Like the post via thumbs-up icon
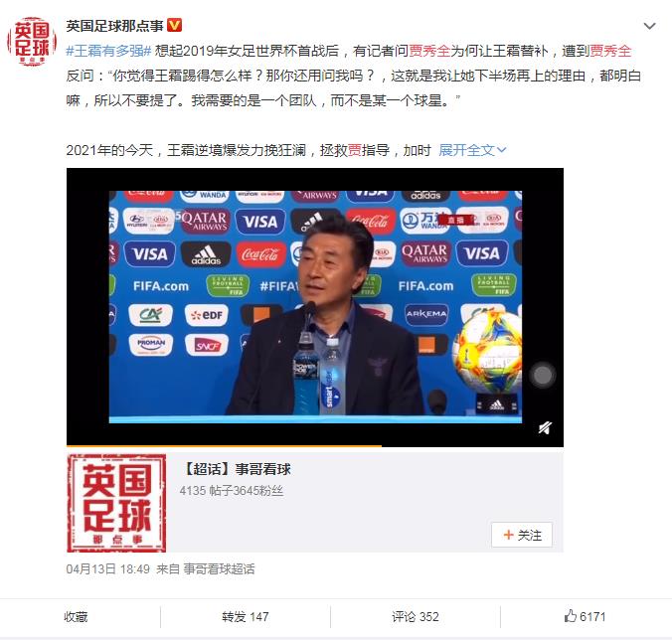The width and height of the screenshot is (672, 640). 570,616
